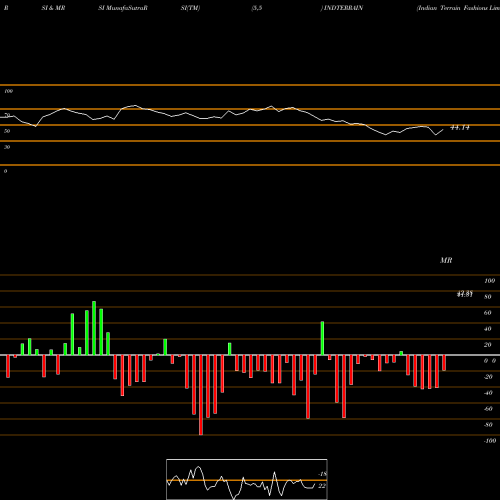500x500 pixels.
Task: Click the 'SI & MR' header text
Action: tap(53, 8)
